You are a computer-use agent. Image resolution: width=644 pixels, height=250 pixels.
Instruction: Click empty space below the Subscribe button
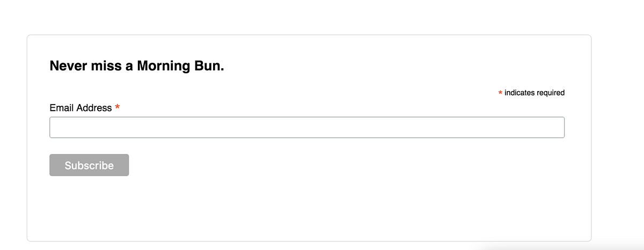click(89, 207)
